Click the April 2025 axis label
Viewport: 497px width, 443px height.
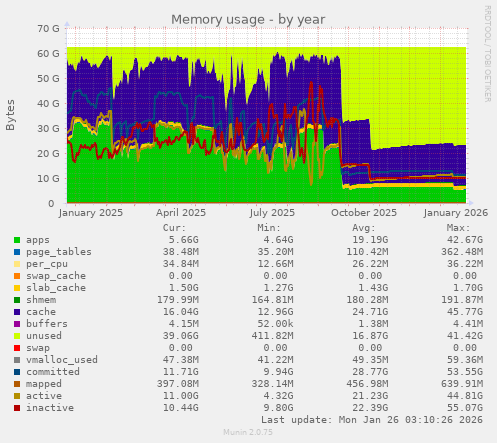pyautogui.click(x=181, y=213)
